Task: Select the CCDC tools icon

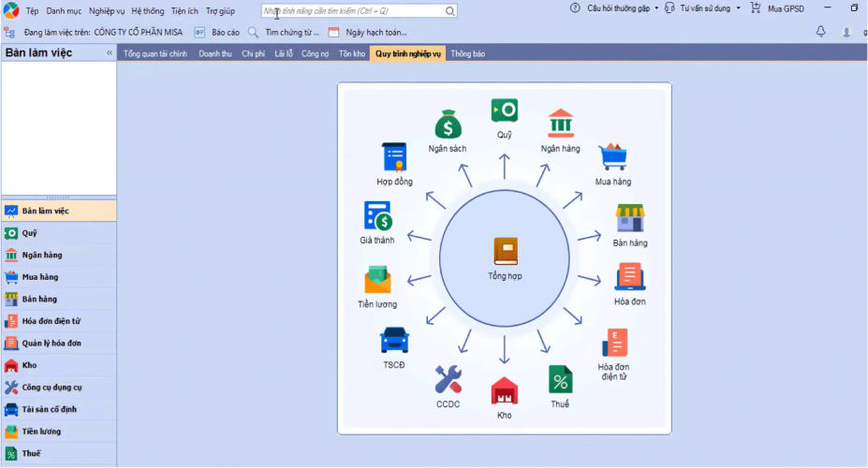Action: point(448,379)
